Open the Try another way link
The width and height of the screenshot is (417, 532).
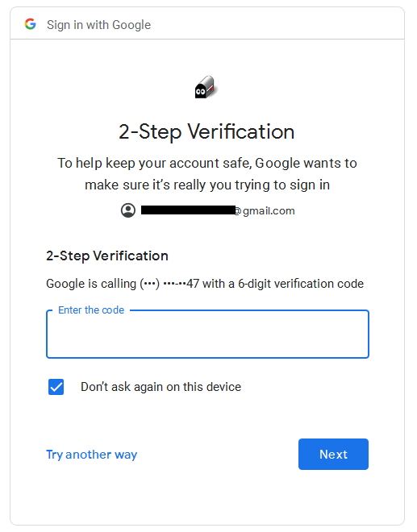[x=91, y=455]
